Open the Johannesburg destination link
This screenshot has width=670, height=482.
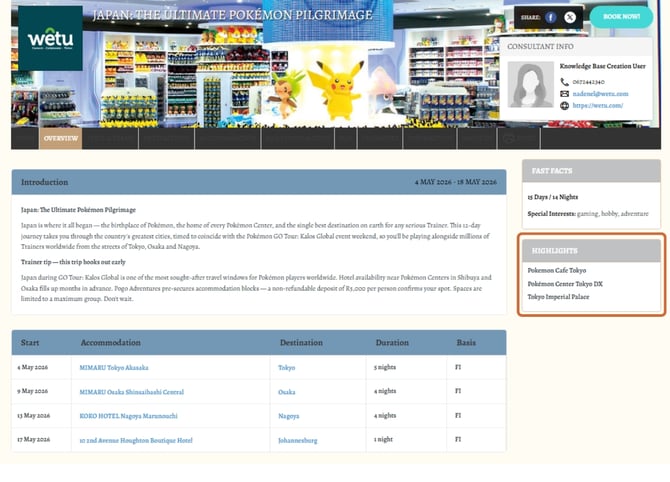click(297, 440)
